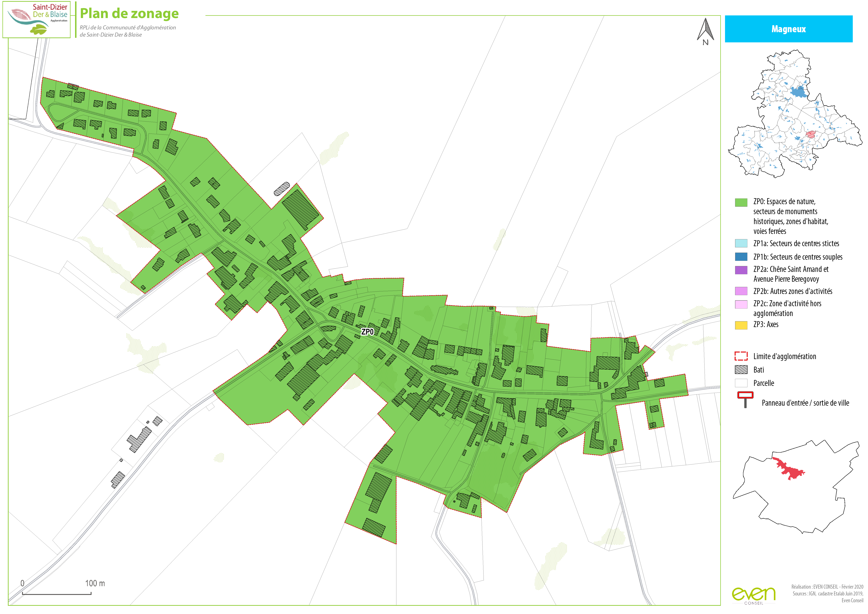The width and height of the screenshot is (868, 614).
Task: Click the dashed red agglomeration limit symbol
Action: [x=741, y=356]
